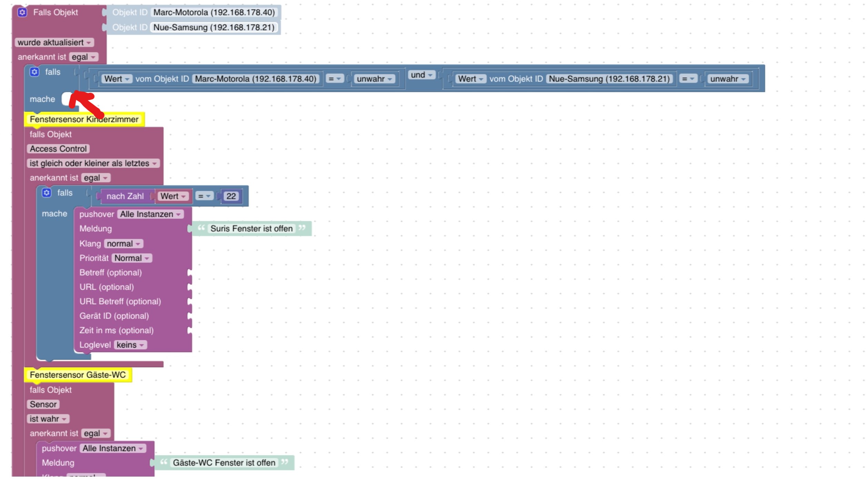Click 'Zeit in ms (optional)' label
The width and height of the screenshot is (868, 479).
click(x=117, y=331)
